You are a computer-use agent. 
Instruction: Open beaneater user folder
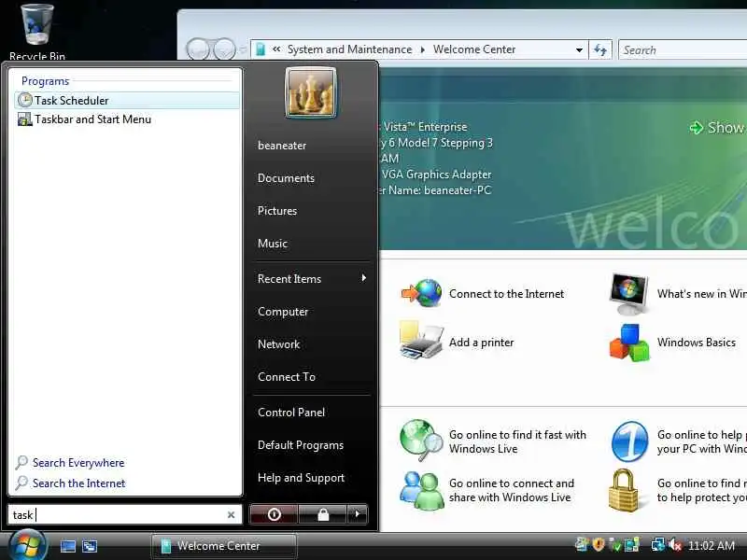pos(282,146)
